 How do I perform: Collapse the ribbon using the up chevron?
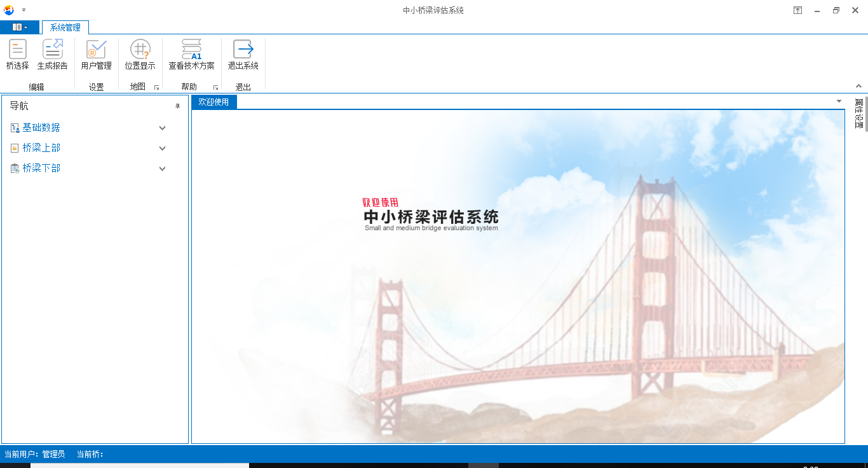[x=859, y=86]
